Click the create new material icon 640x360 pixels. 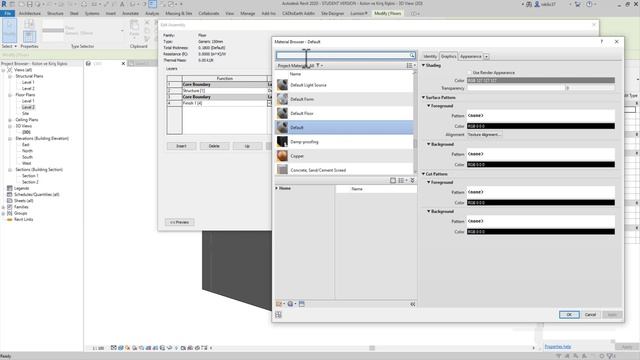pos(291,304)
